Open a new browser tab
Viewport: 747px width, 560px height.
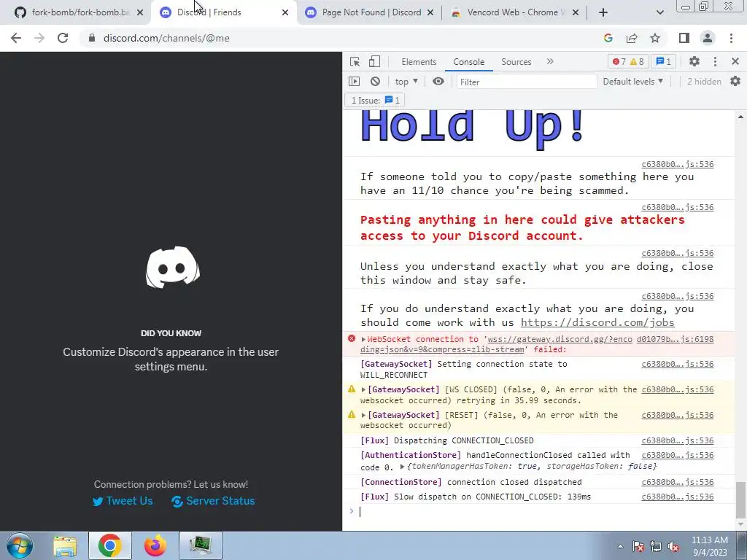click(603, 12)
